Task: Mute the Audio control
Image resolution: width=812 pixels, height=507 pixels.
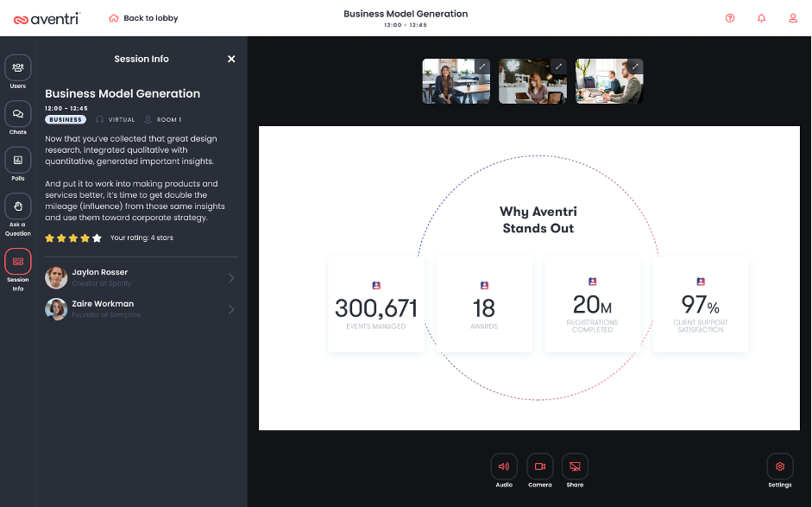Action: [x=504, y=466]
